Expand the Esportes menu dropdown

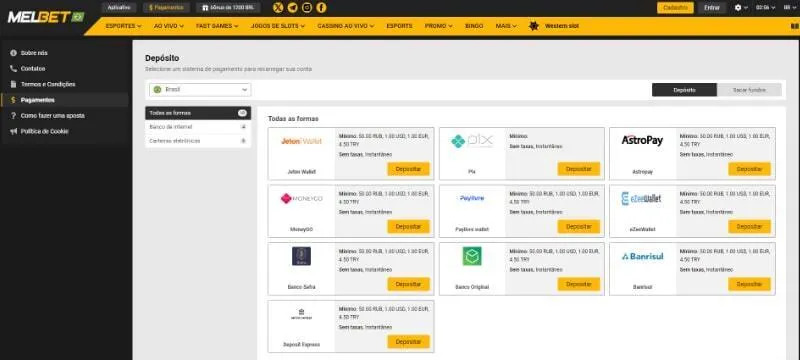(x=123, y=26)
